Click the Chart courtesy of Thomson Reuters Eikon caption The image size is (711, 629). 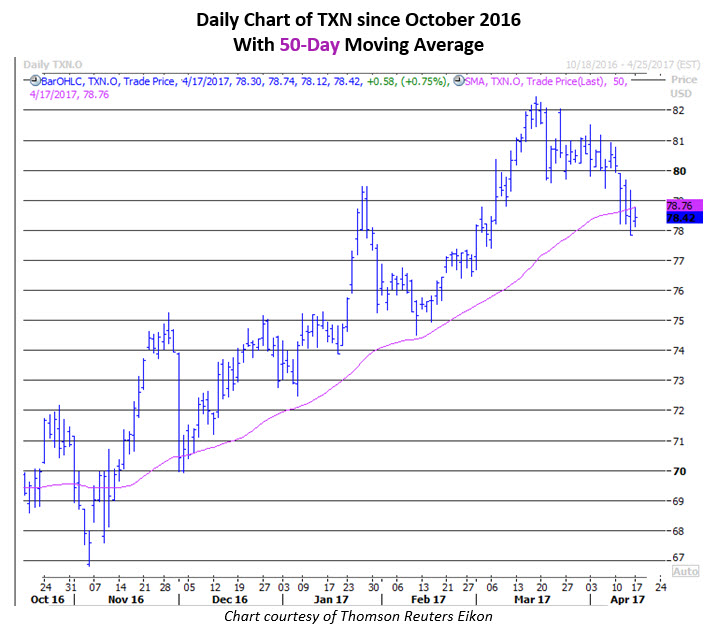pos(358,617)
